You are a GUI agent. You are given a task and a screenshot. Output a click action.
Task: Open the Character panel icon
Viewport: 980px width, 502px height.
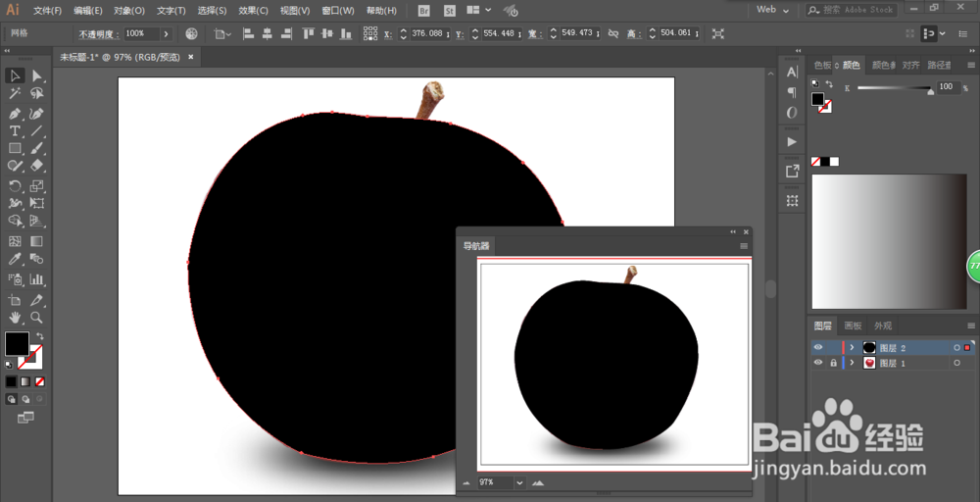[792, 73]
